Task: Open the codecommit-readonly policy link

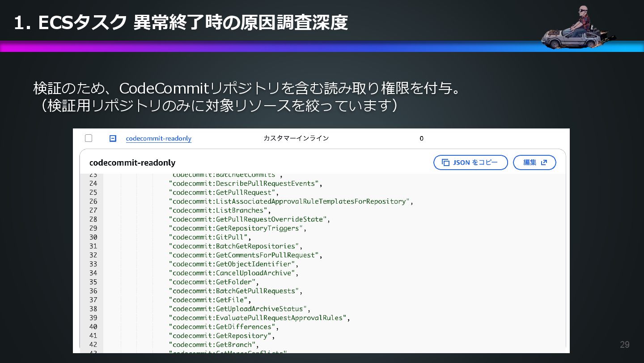Action: [x=159, y=139]
